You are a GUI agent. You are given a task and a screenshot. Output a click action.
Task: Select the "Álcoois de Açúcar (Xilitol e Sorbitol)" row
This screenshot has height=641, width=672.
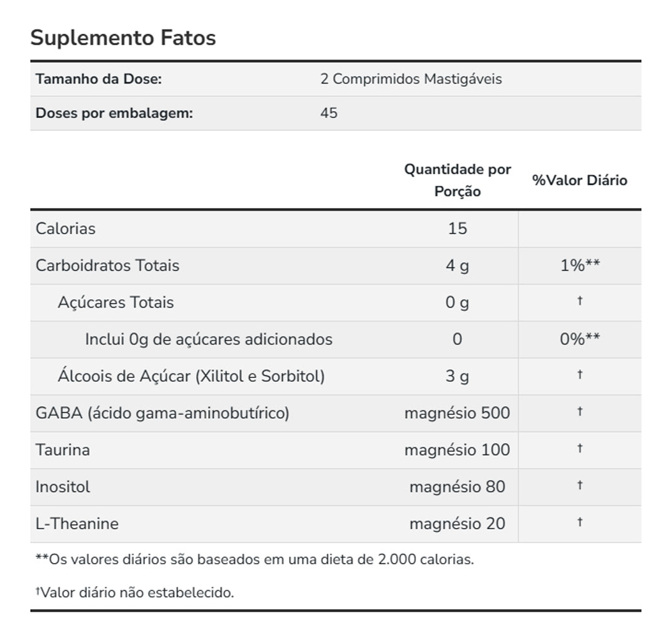pyautogui.click(x=191, y=376)
